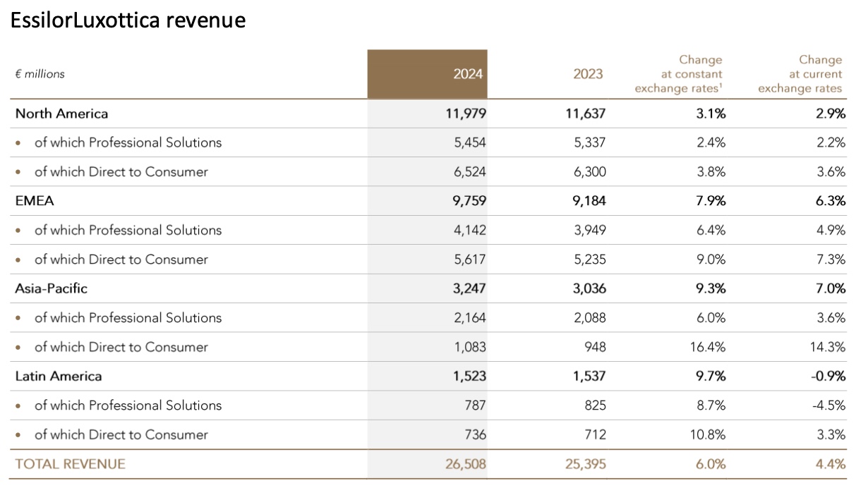Select the 2.4% change value
The image size is (868, 488).
[710, 142]
